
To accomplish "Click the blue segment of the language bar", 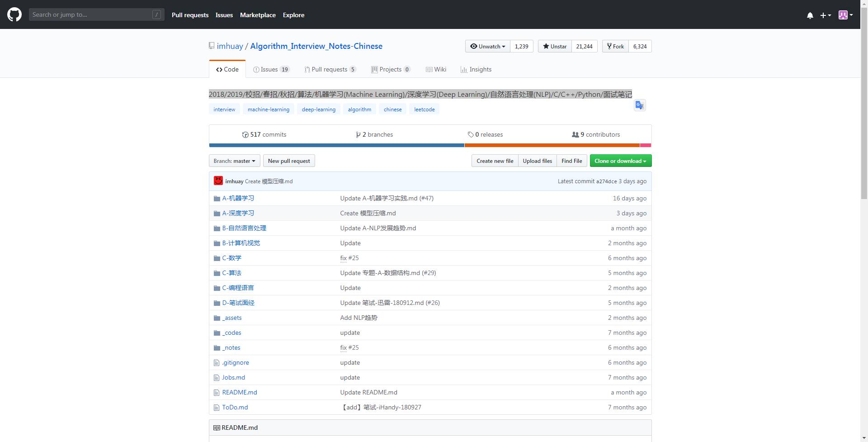I will click(x=337, y=145).
